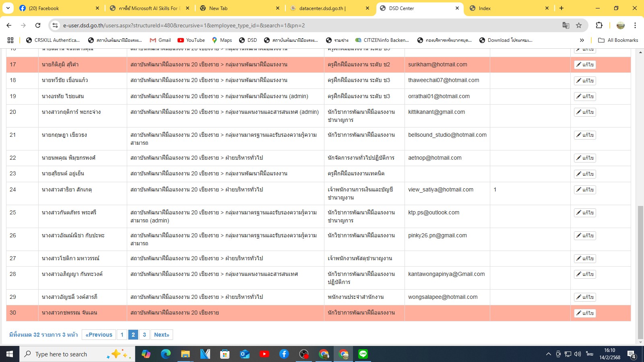Select the current page 2 button
The image size is (644, 362).
[x=133, y=335]
